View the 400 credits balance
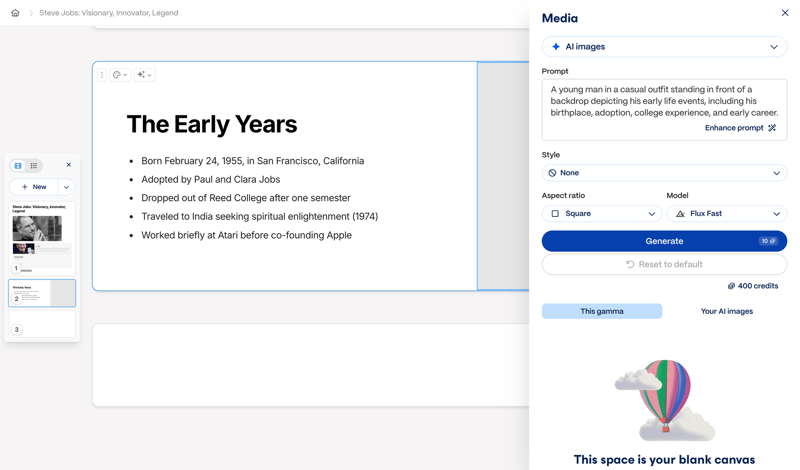Viewport: 800px width, 470px height. [x=753, y=286]
